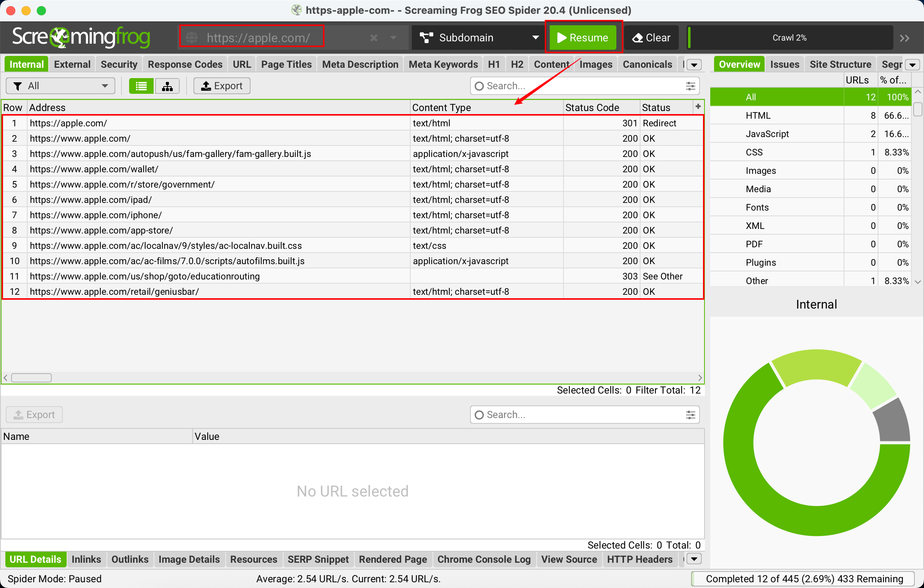This screenshot has width=924, height=588.
Task: Select the CSS row in Overview
Action: (811, 152)
